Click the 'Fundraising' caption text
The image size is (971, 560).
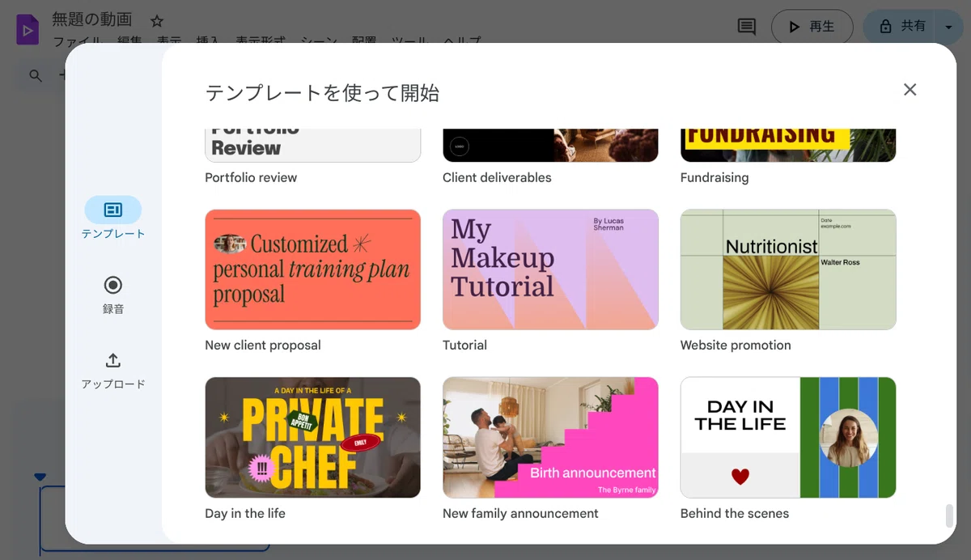click(x=714, y=177)
